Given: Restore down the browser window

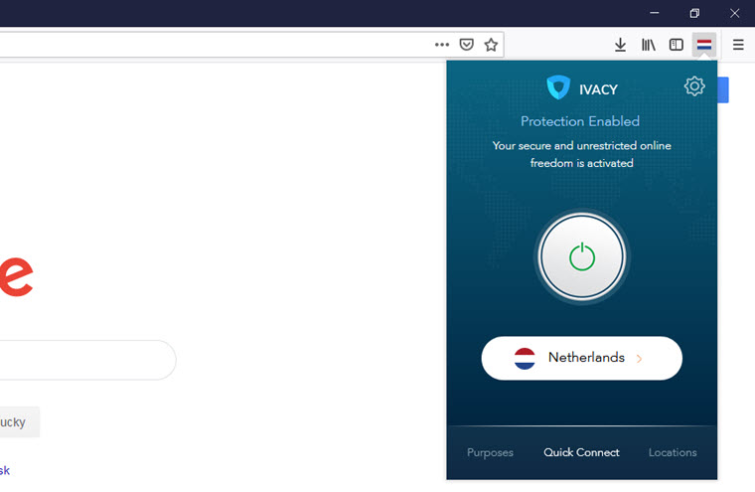Looking at the screenshot, I should click(694, 13).
